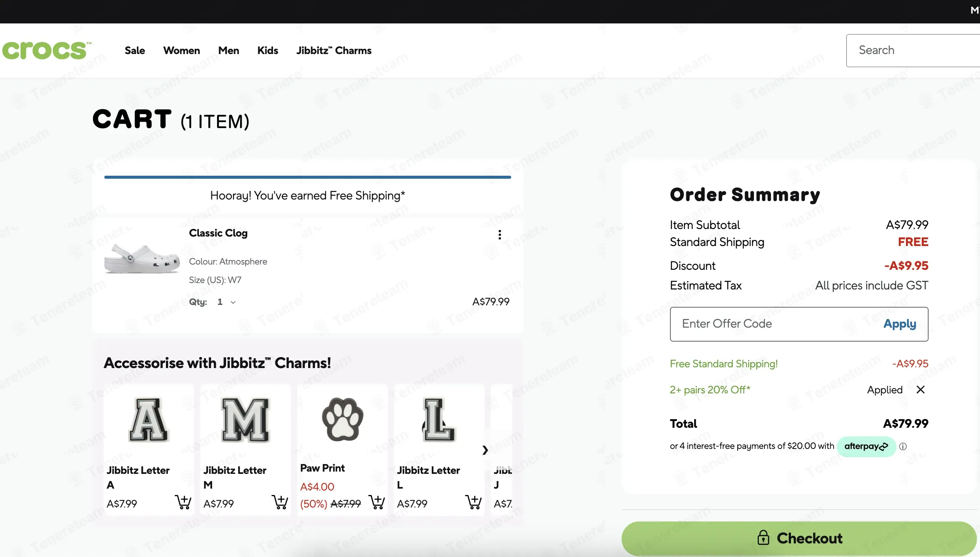Click the CART (1 ITEM) heading

171,119
